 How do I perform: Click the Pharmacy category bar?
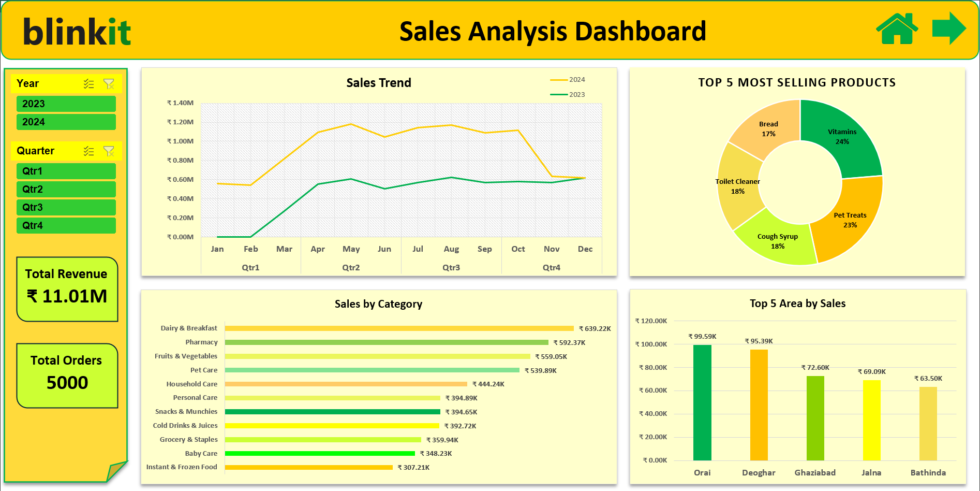pyautogui.click(x=387, y=342)
